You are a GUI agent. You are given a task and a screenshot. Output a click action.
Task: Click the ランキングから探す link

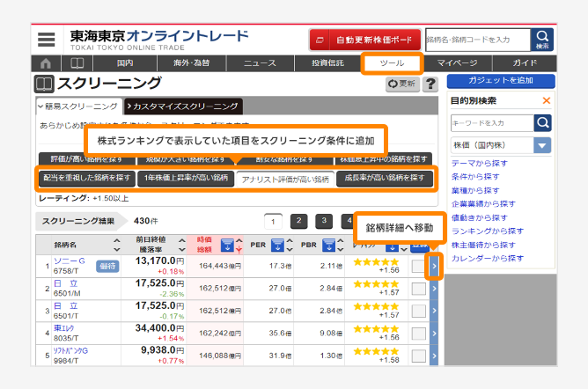(x=488, y=231)
